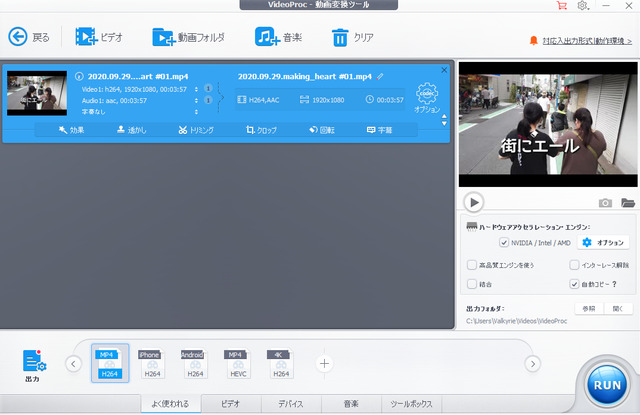This screenshot has height=415, width=640.
Task: Enable 高品質エンジンを使う checkbox
Action: (x=471, y=265)
